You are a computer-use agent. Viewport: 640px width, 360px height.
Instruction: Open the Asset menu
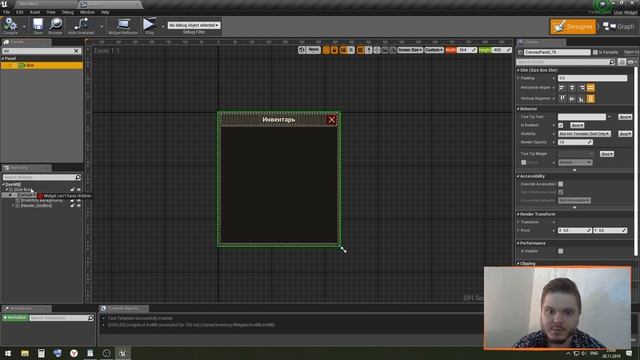click(35, 12)
